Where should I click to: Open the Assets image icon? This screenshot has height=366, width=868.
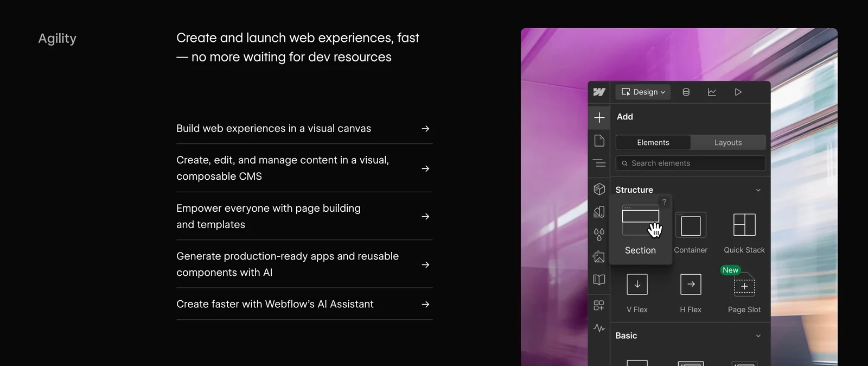(x=599, y=257)
